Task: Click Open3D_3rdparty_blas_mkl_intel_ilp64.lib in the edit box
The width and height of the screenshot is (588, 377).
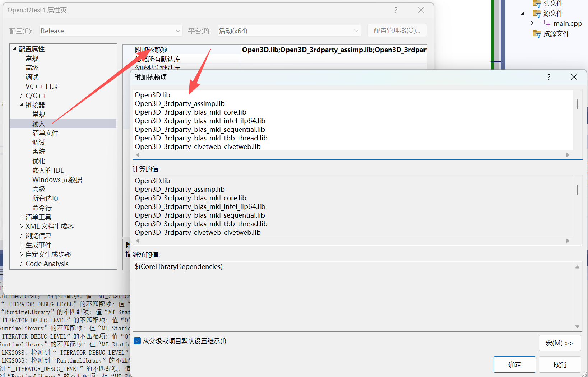Action: [200, 121]
